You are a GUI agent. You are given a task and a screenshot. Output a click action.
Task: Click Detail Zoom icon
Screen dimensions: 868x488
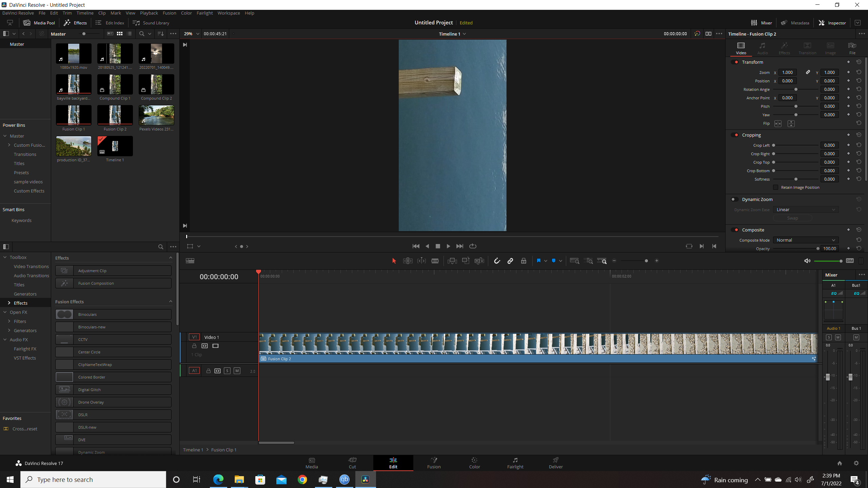pyautogui.click(x=589, y=261)
